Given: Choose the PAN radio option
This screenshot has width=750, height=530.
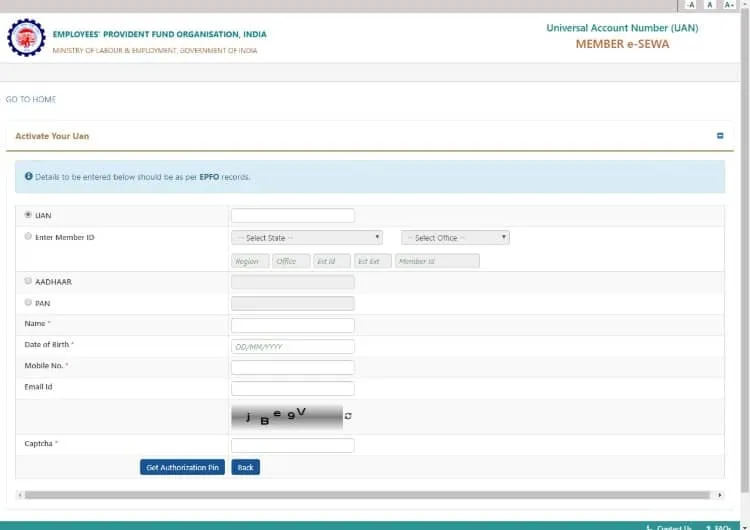Looking at the screenshot, I should (x=28, y=302).
